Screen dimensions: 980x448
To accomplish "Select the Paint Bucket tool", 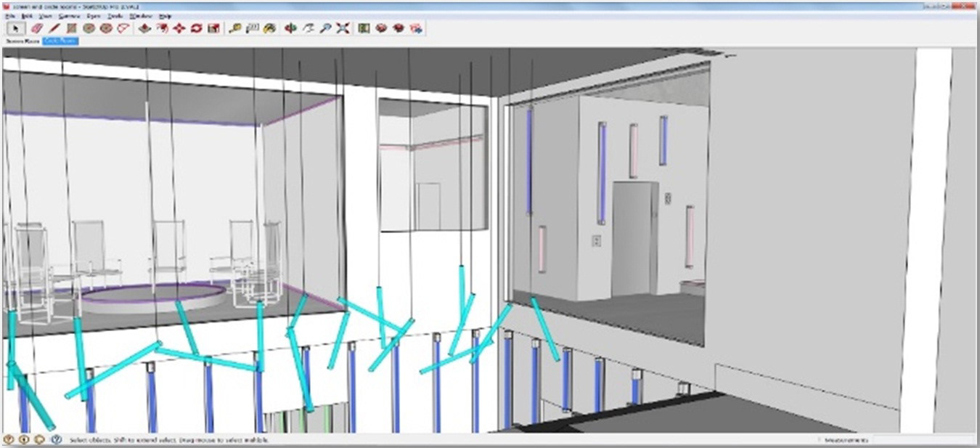I will pos(269,28).
